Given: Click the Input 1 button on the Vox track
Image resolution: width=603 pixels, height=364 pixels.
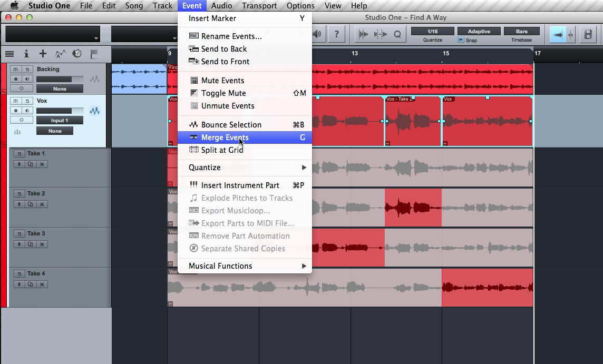Looking at the screenshot, I should (60, 120).
